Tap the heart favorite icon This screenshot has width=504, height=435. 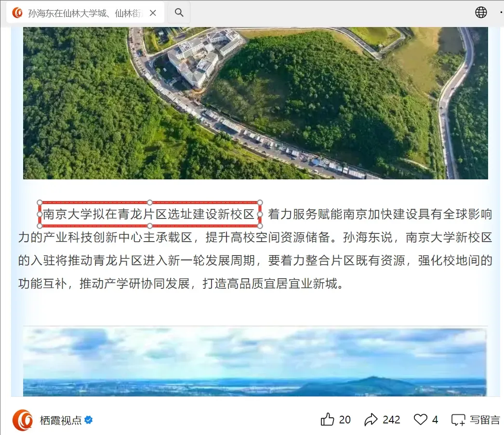pos(421,420)
